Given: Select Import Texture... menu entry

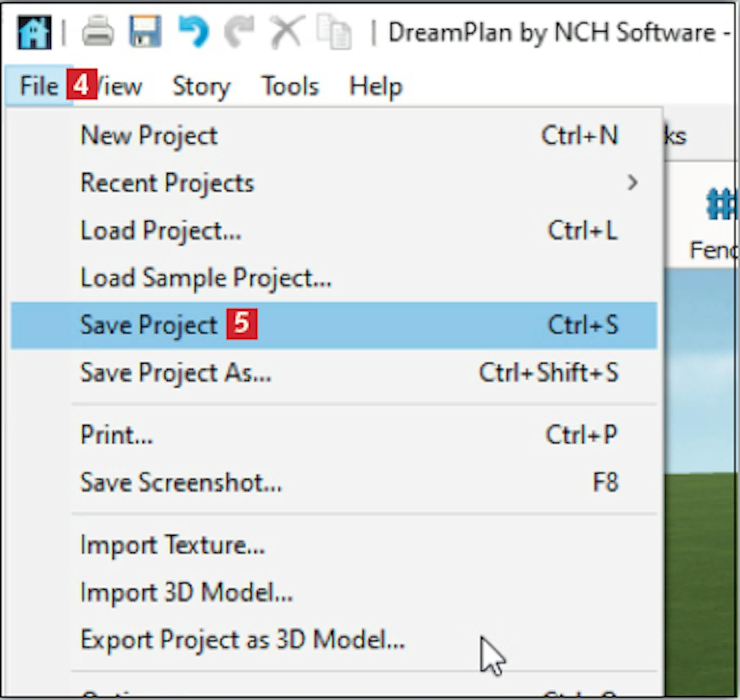Looking at the screenshot, I should click(334, 545).
